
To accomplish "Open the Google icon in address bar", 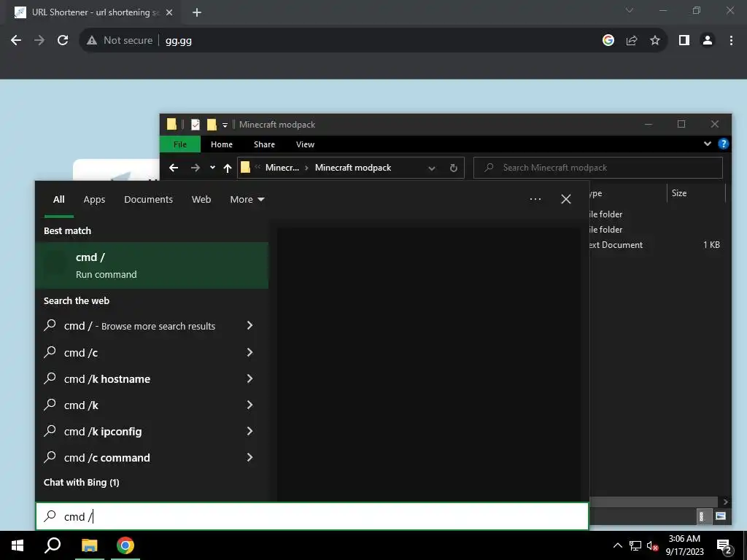I will (x=608, y=41).
